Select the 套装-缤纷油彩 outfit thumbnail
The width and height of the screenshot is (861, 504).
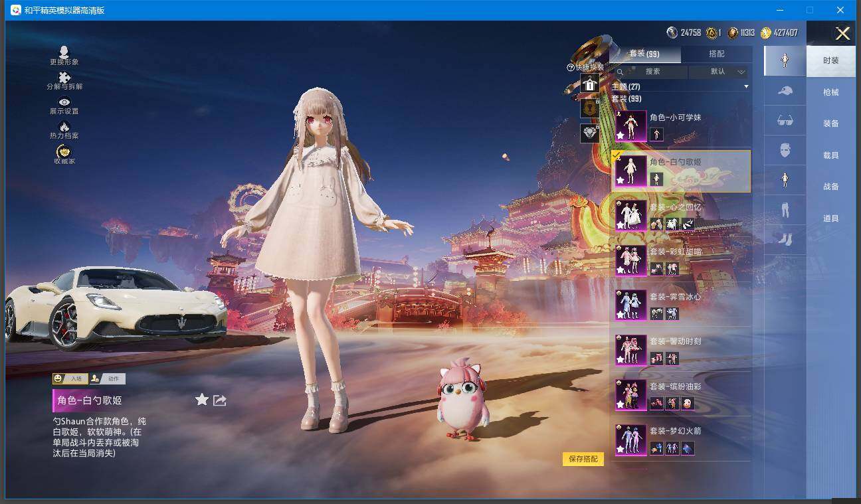click(x=630, y=395)
